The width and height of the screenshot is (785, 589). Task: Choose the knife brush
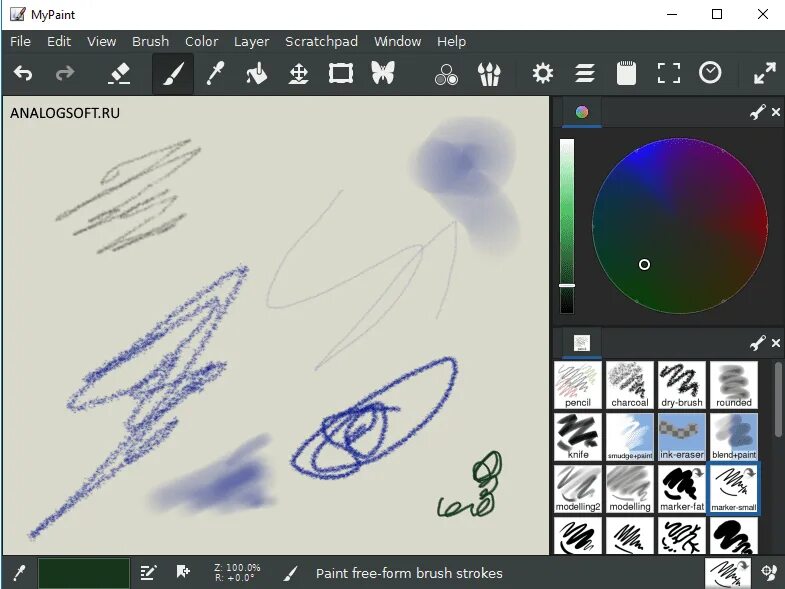tap(578, 437)
